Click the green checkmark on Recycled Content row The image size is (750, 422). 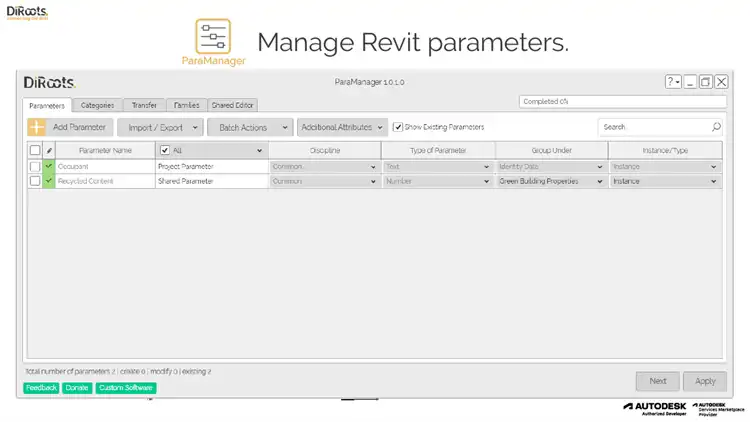click(49, 181)
